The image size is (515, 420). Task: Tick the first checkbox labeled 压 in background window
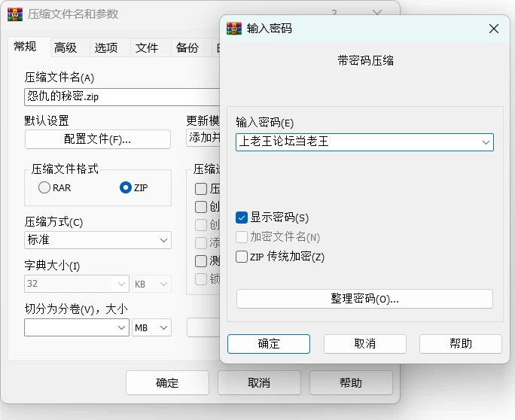[201, 189]
